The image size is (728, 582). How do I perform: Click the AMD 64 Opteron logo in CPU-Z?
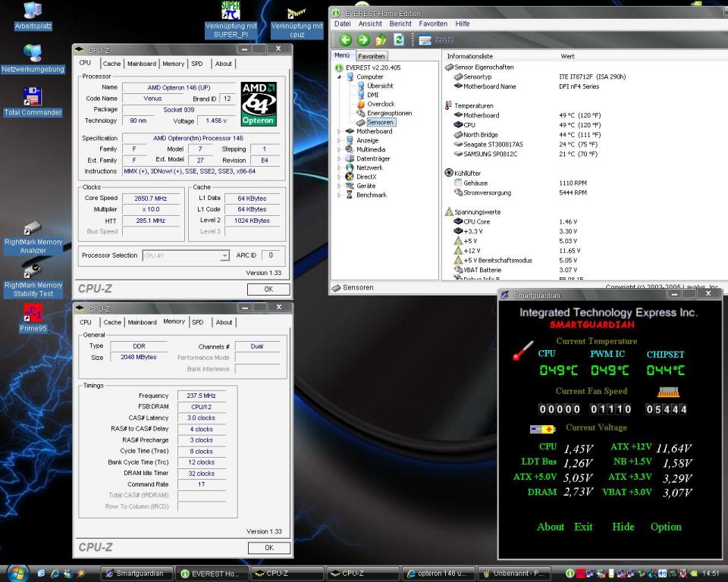coord(259,104)
